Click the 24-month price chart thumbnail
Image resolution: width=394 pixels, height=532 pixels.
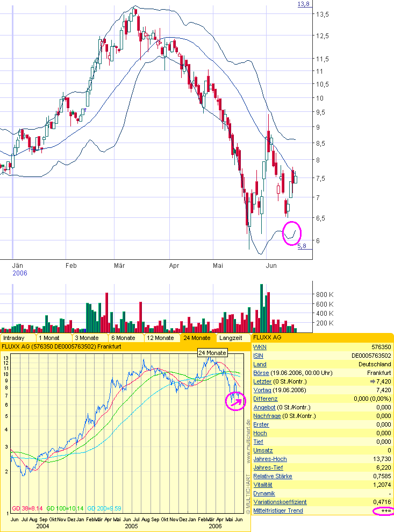point(126,434)
